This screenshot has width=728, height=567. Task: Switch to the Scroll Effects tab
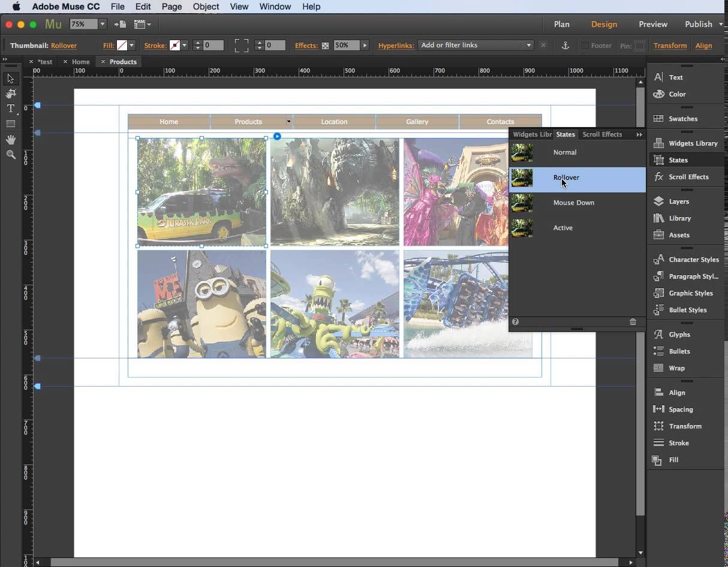point(602,134)
